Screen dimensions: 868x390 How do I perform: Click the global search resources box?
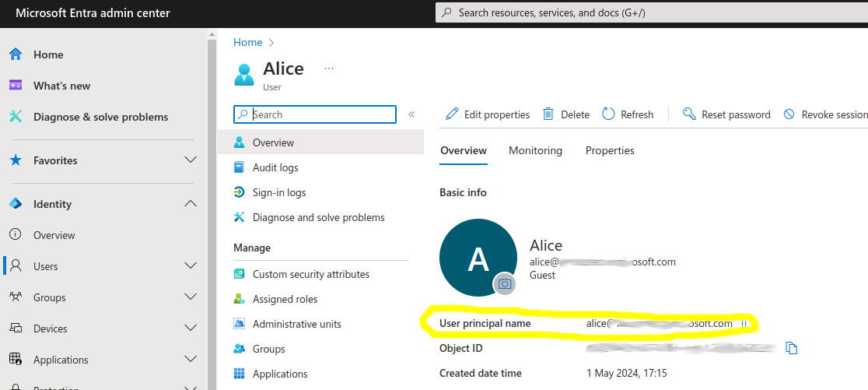[652, 12]
